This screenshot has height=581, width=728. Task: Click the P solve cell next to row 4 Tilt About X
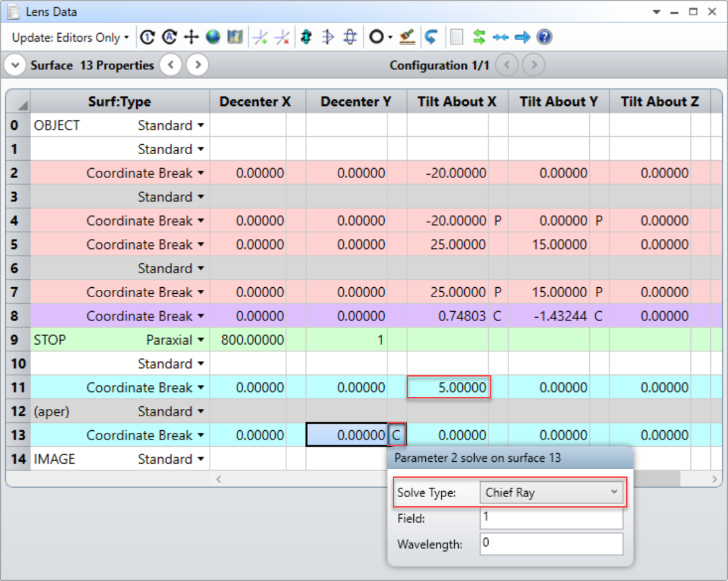click(x=498, y=221)
